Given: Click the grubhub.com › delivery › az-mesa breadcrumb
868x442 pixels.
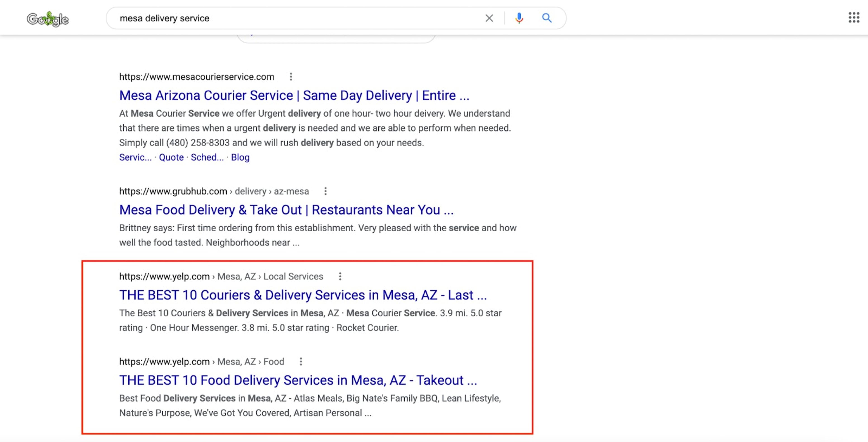Looking at the screenshot, I should tap(214, 191).
